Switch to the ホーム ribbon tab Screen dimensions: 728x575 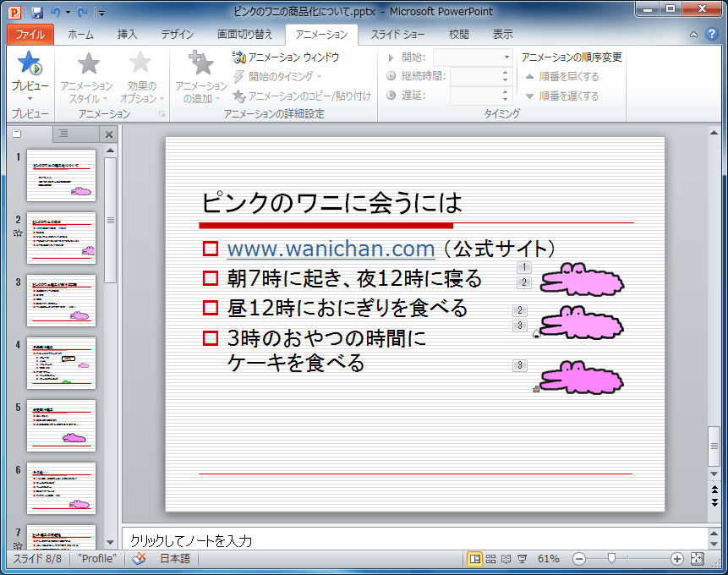click(81, 35)
